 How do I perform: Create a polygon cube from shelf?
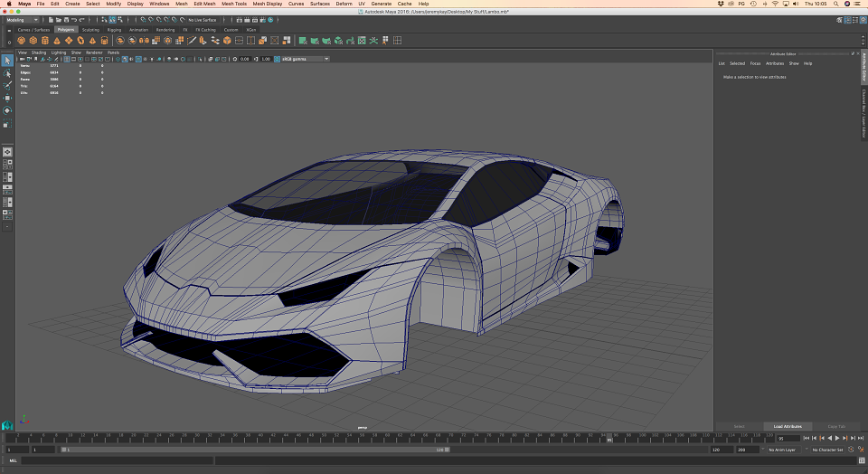click(33, 41)
